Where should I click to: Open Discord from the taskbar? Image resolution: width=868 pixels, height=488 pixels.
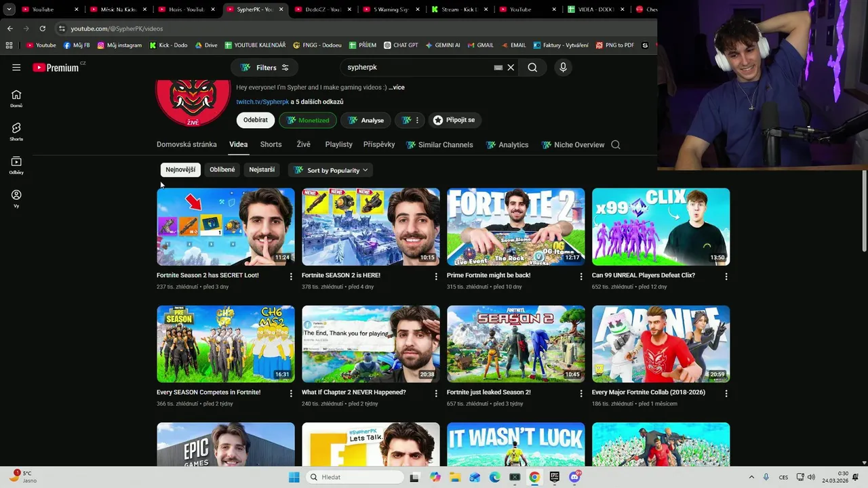tap(574, 477)
